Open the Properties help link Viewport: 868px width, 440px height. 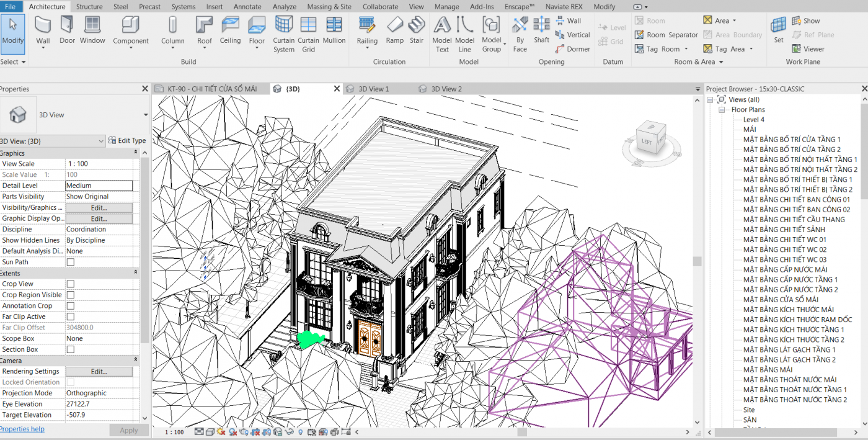[22, 429]
